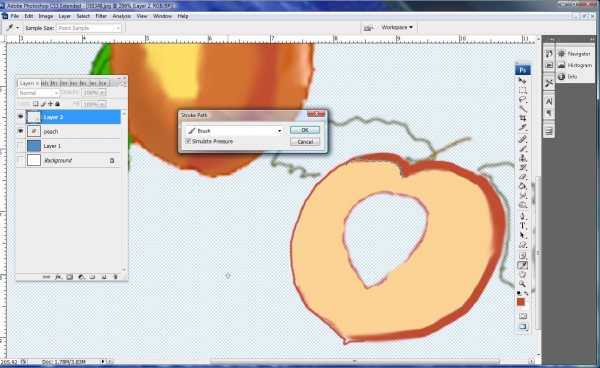Viewport: 600px width, 368px height.
Task: Select the Type tool
Action: click(522, 226)
